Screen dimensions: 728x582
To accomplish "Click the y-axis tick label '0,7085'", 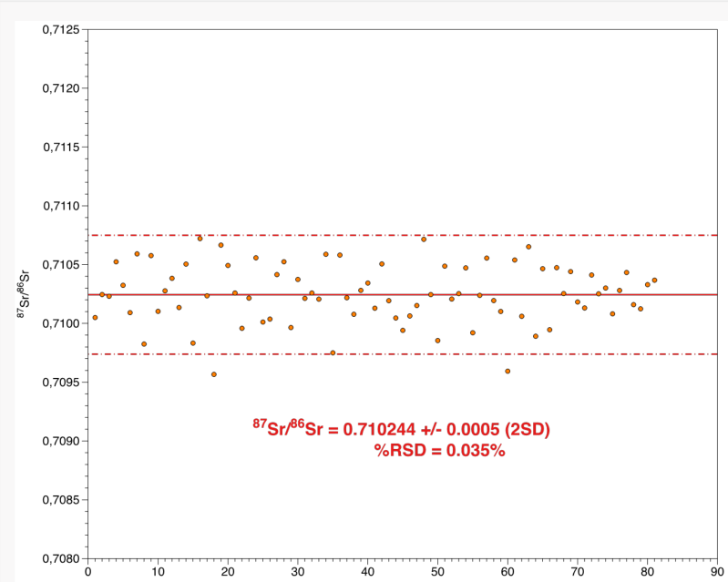I will click(x=61, y=500).
